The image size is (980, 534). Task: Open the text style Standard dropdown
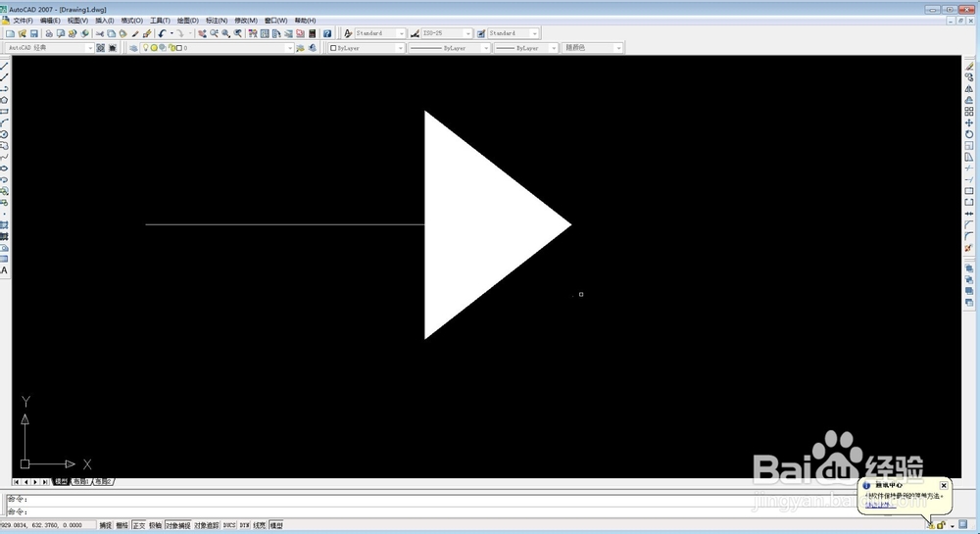pos(380,33)
